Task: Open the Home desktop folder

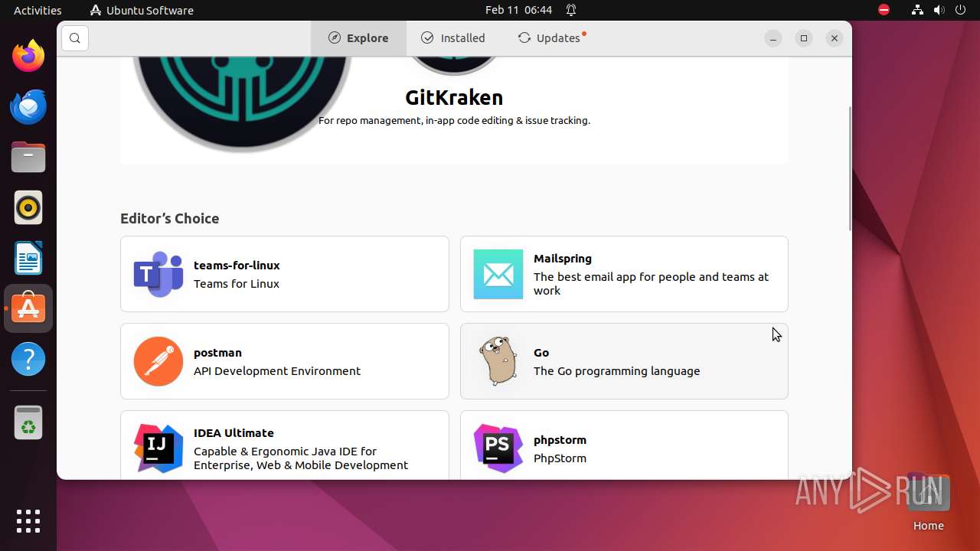Action: pos(928,501)
